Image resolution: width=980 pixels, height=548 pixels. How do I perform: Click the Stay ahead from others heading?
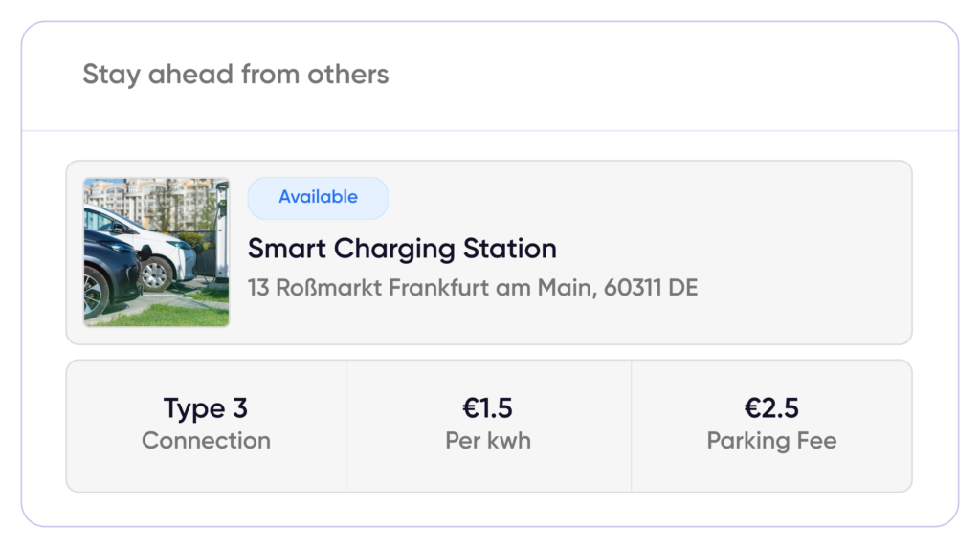[235, 75]
